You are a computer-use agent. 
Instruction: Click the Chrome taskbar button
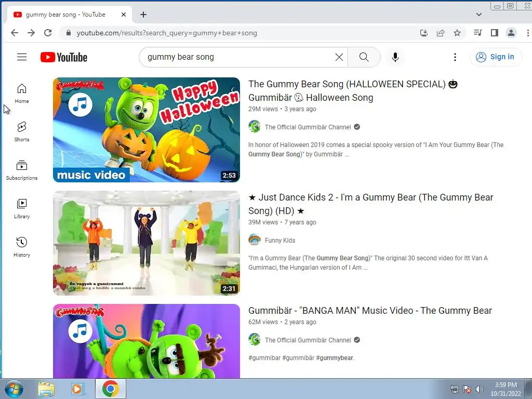[x=110, y=389]
